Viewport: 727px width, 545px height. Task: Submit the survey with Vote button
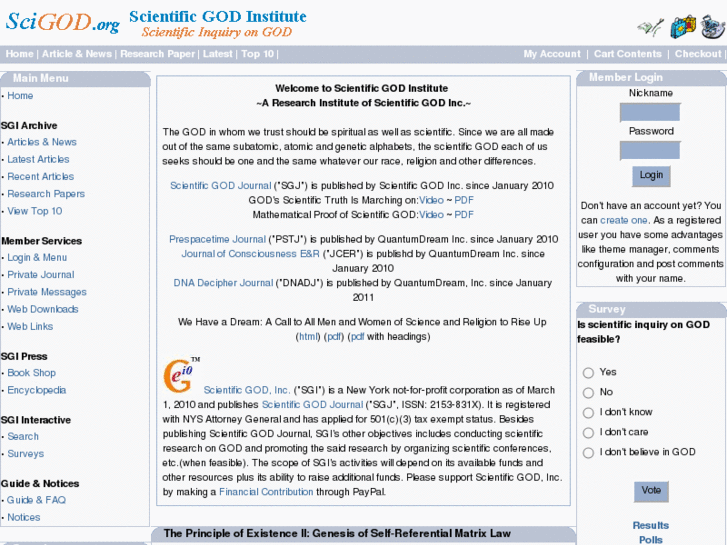[651, 491]
